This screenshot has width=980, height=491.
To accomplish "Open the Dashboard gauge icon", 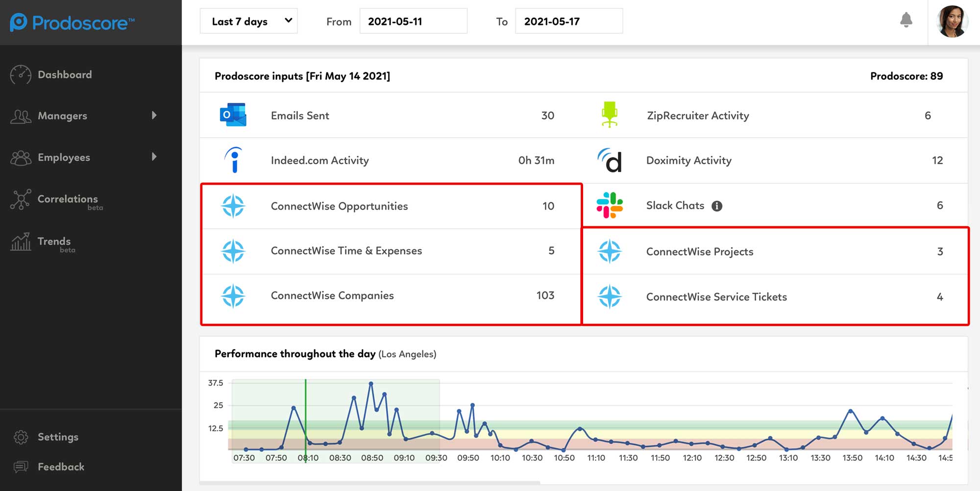I will click(x=21, y=74).
